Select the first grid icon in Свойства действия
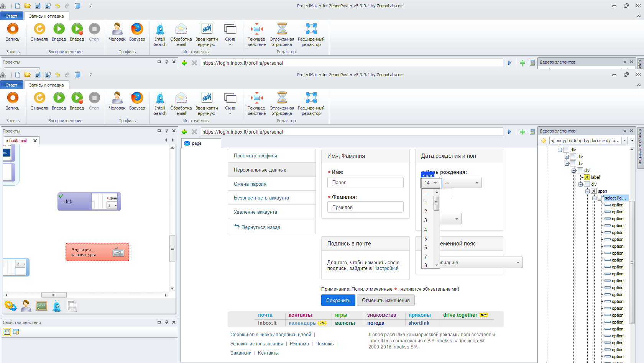The image size is (644, 363). [x=7, y=332]
